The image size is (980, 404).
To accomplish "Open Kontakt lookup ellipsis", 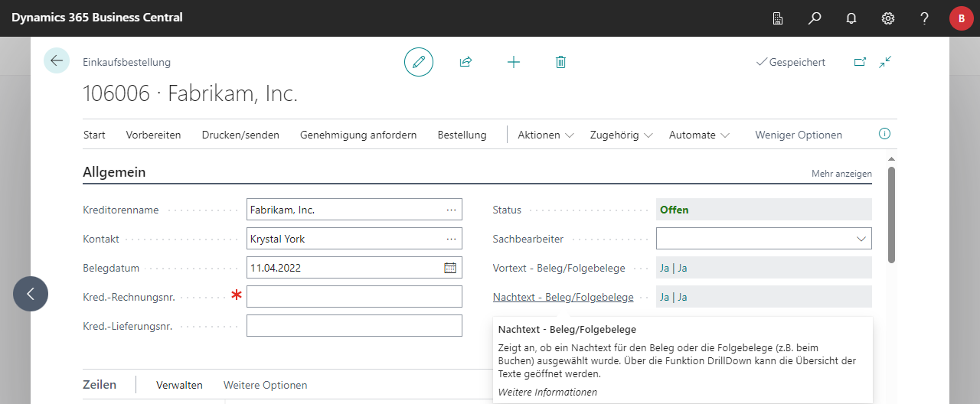I will [451, 239].
